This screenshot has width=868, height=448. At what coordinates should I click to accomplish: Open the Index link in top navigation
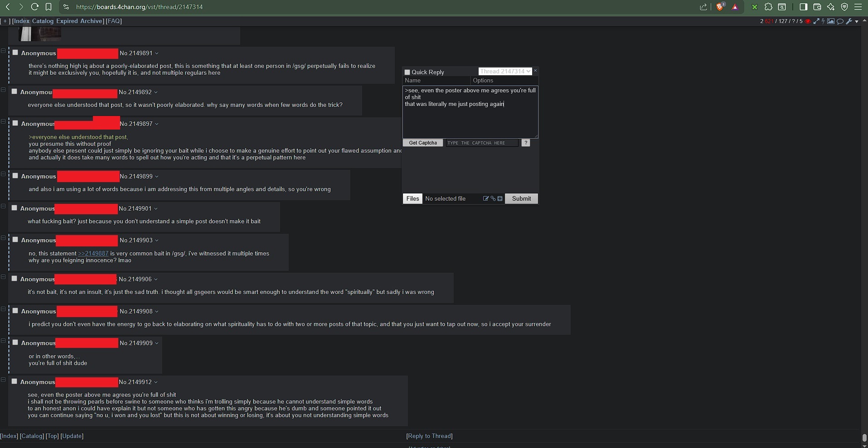point(22,21)
